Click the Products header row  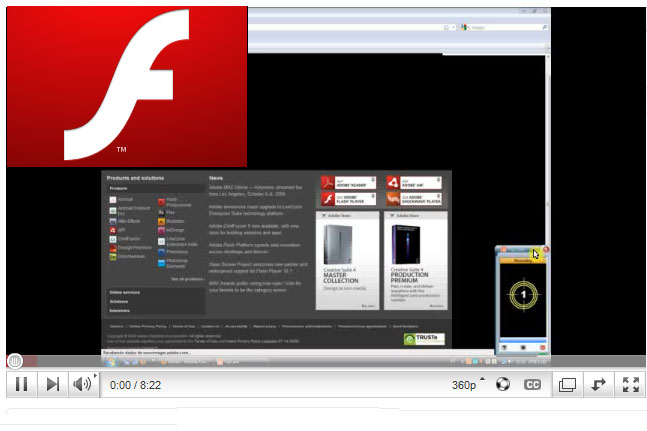(x=156, y=188)
